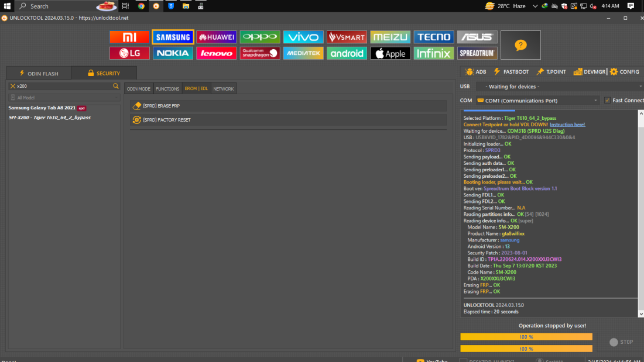Viewport: 644px width, 362px height.
Task: Expand the All Model filter dropdown
Action: pyautogui.click(x=64, y=98)
